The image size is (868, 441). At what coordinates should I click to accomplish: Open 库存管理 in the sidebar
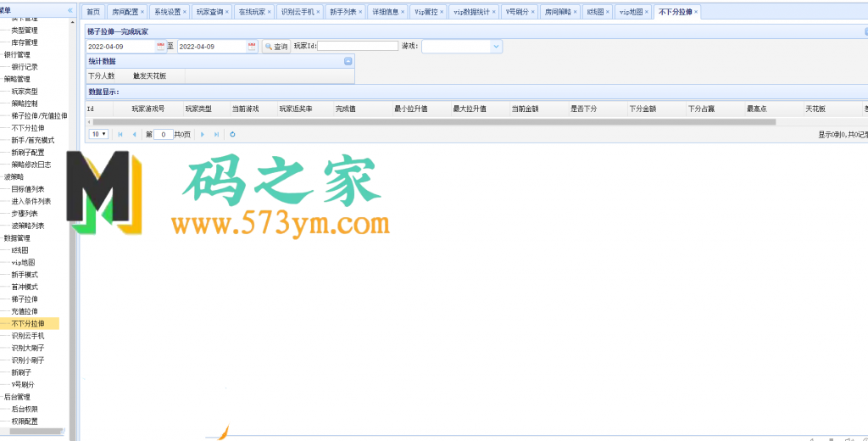coord(25,42)
